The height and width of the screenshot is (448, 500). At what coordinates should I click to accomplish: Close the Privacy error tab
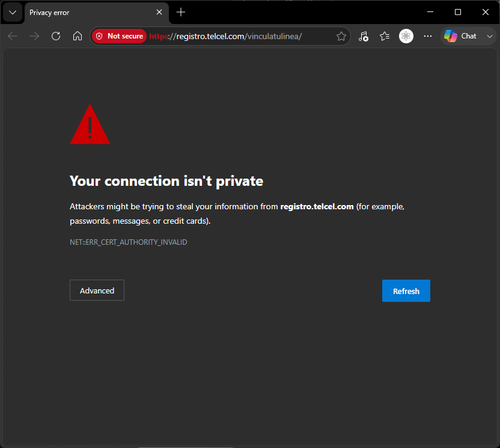(x=159, y=12)
